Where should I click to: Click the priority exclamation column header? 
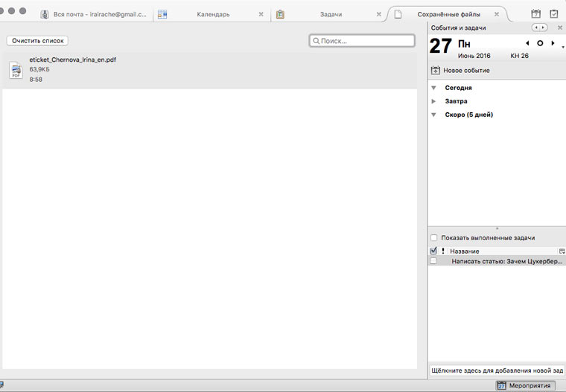coord(442,251)
